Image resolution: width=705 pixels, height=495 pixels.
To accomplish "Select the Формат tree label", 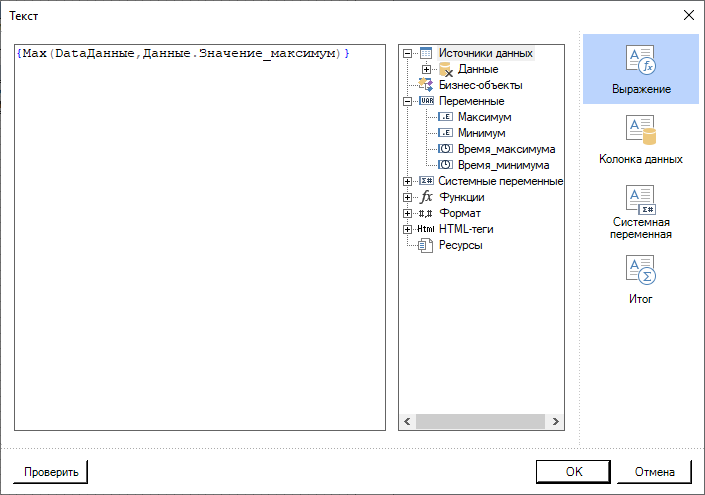I will tap(460, 213).
